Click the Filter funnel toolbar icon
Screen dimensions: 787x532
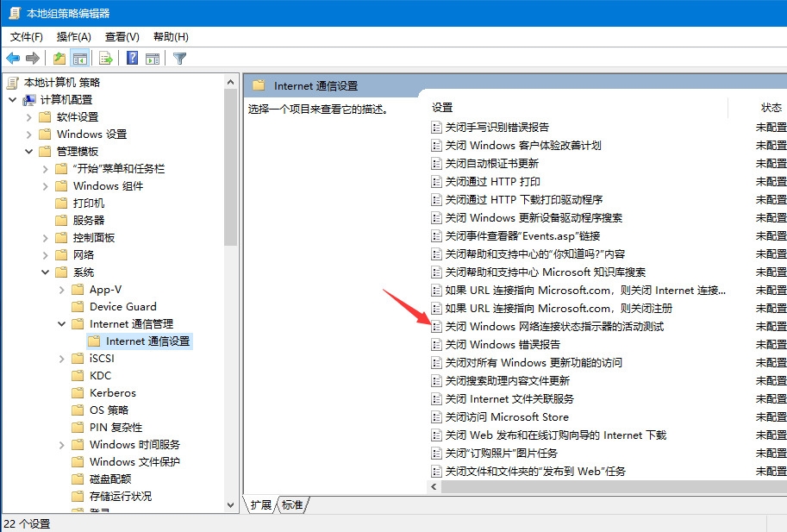pos(179,59)
